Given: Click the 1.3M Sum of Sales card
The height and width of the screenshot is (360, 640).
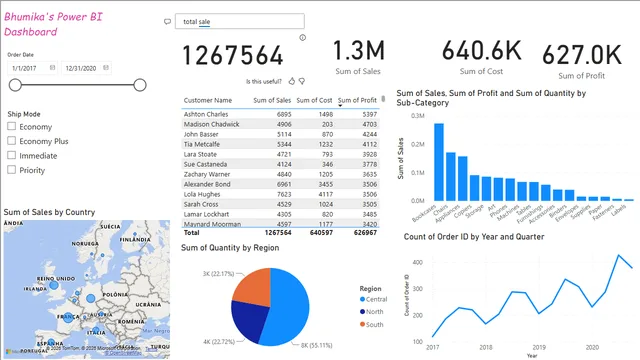Looking at the screenshot, I should (x=358, y=57).
